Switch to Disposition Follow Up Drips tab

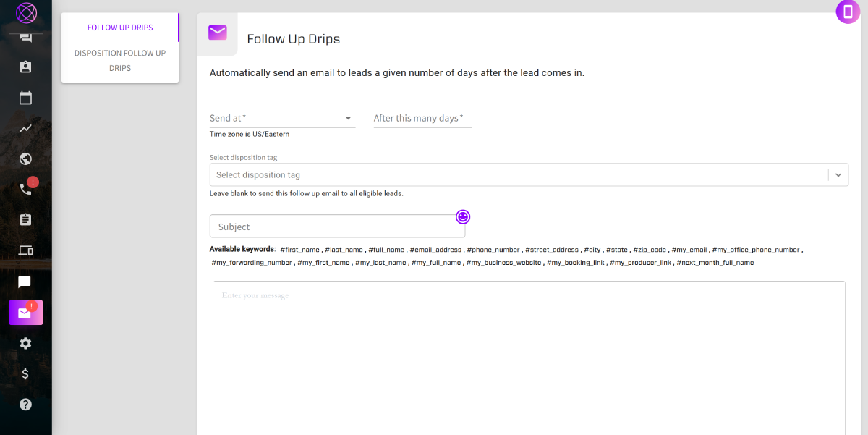119,60
